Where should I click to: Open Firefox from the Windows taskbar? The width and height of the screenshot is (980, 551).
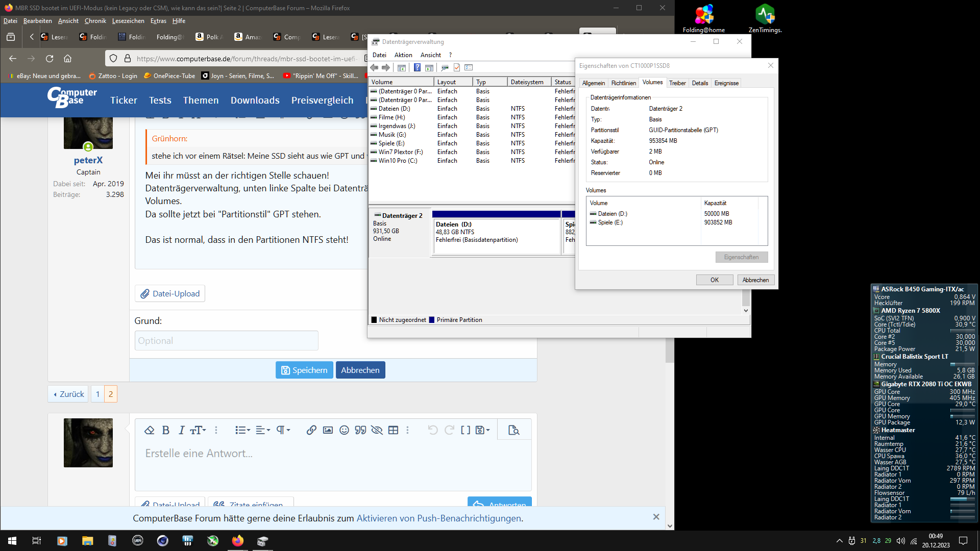(237, 541)
